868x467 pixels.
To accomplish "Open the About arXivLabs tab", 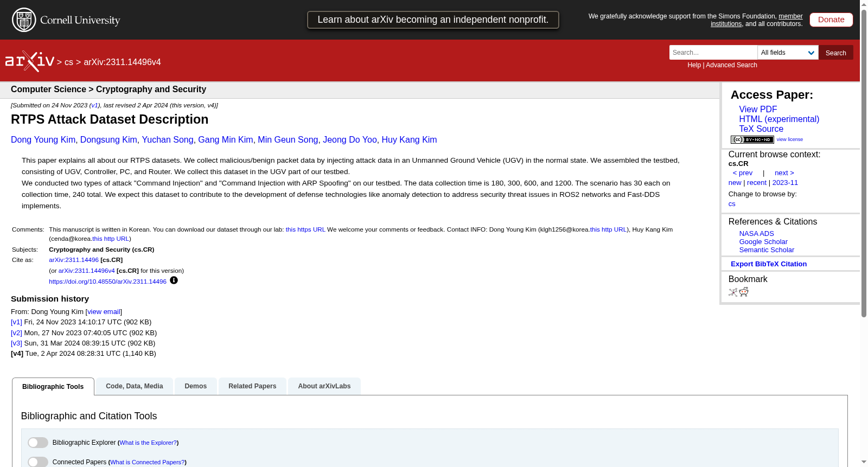I will [324, 386].
